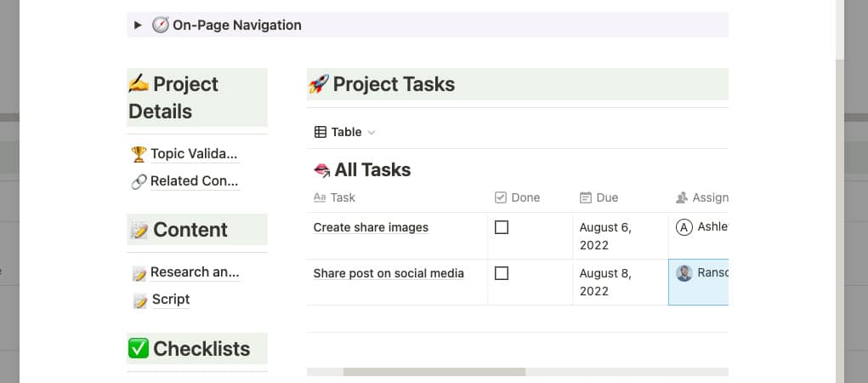Open the Table view dropdown chevron
This screenshot has height=383, width=868.
click(x=372, y=133)
